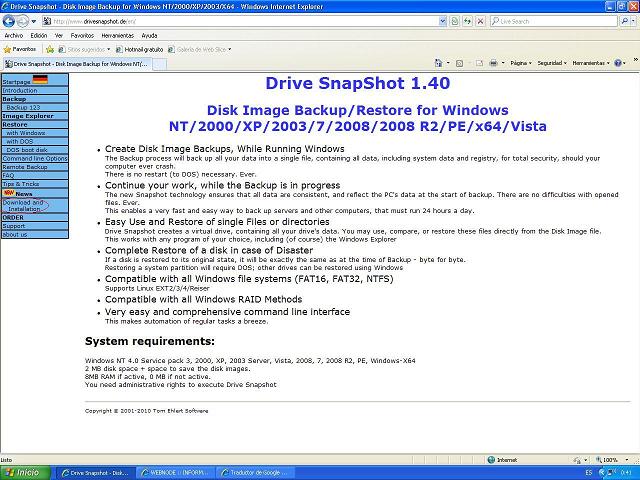The image size is (640, 480).
Task: Click the blue Help question mark icon
Action: [x=618, y=63]
